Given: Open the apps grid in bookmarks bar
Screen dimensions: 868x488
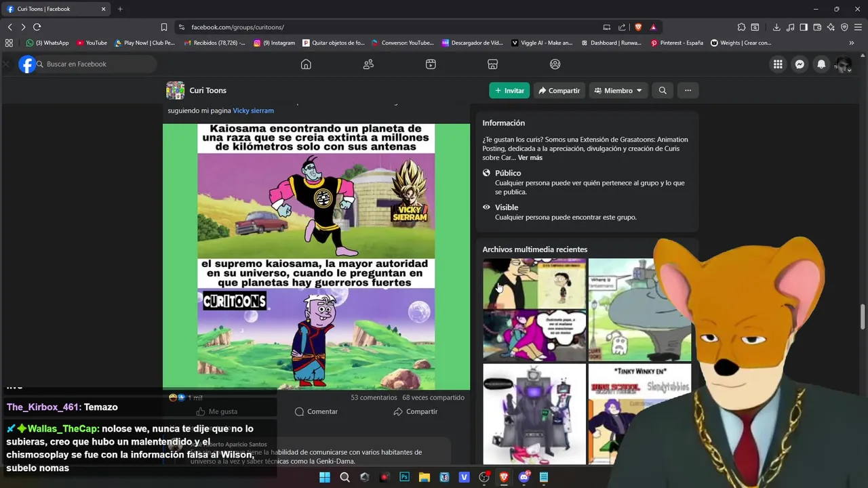Looking at the screenshot, I should click(9, 43).
